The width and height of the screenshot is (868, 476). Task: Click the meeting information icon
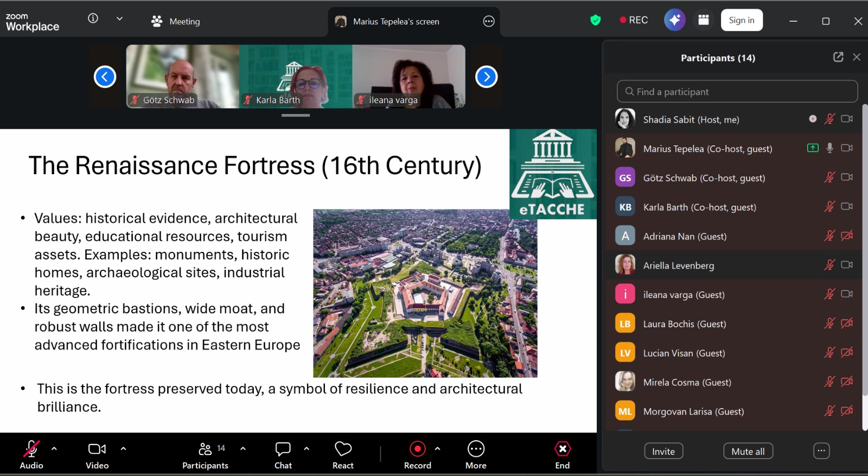pyautogui.click(x=93, y=18)
